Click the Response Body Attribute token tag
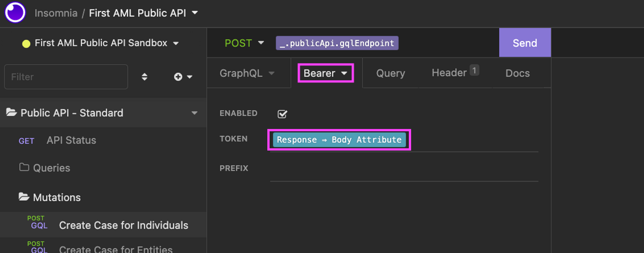The image size is (644, 253). (x=339, y=140)
